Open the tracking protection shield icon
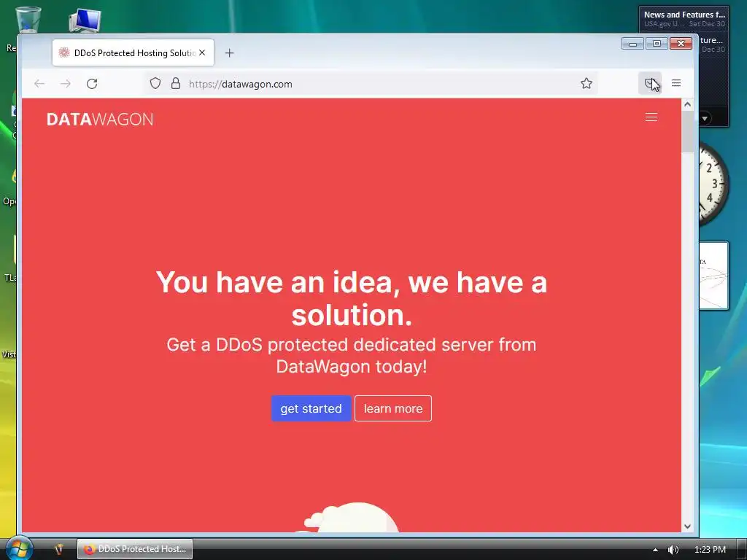Viewport: 747px width, 560px height. [x=155, y=83]
